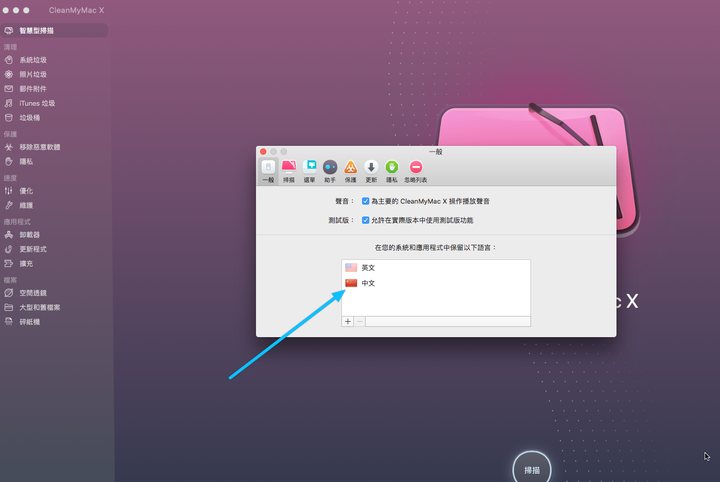Click minus button under language list
Screen dimensions: 720x482
coord(360,321)
